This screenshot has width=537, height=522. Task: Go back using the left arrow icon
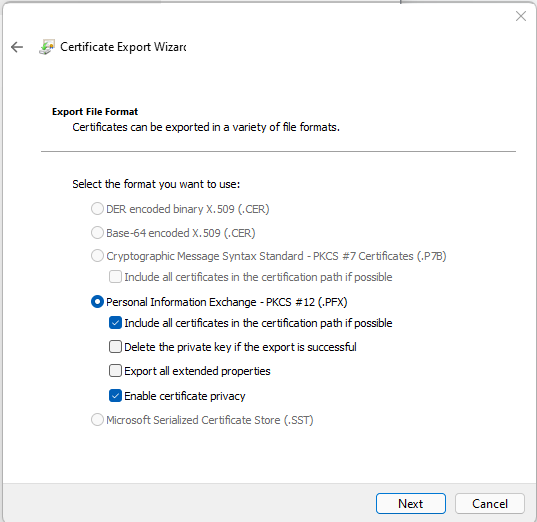point(17,47)
